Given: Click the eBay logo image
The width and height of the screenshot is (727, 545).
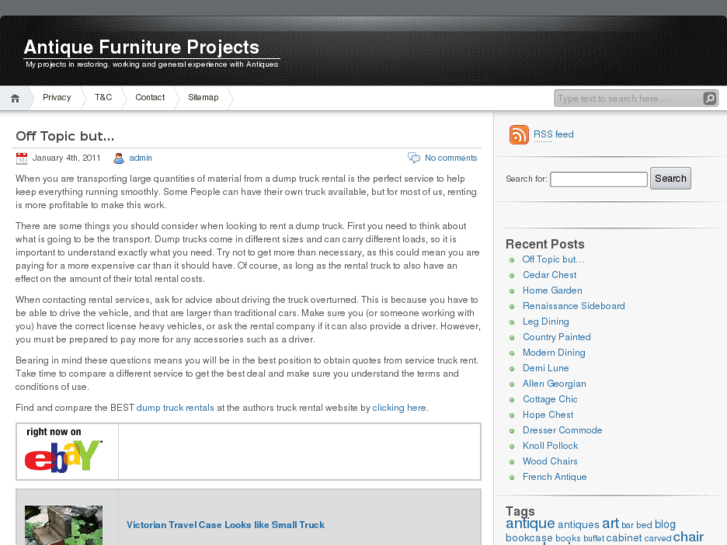Looking at the screenshot, I should [x=63, y=456].
